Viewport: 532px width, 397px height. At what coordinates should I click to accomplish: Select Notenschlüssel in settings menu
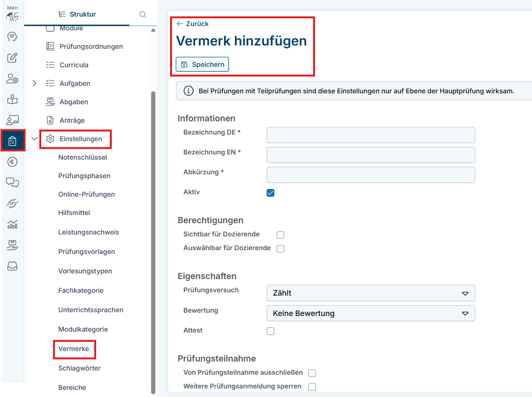[82, 157]
